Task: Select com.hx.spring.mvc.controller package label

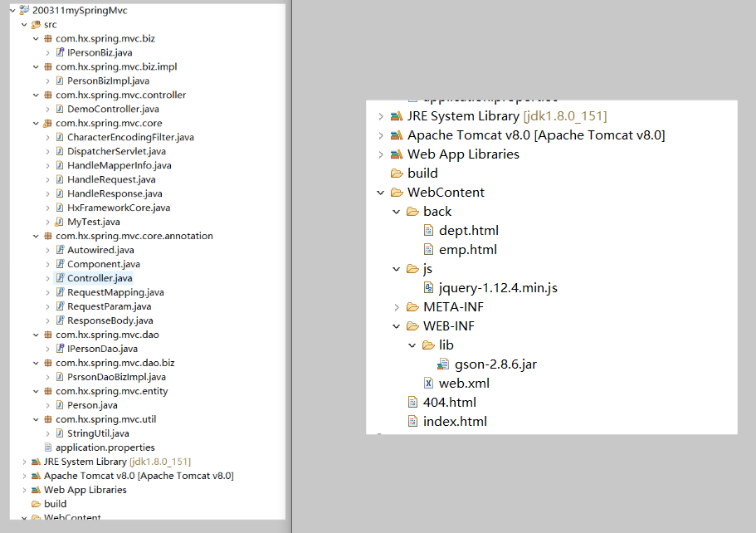Action: pos(120,95)
